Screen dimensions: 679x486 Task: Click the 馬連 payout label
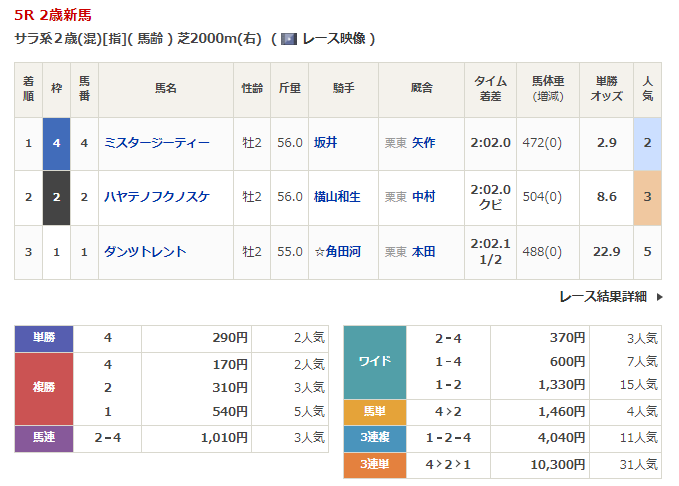coord(44,437)
